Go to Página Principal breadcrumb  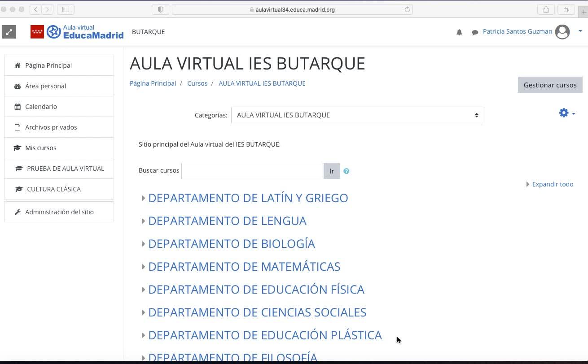153,83
